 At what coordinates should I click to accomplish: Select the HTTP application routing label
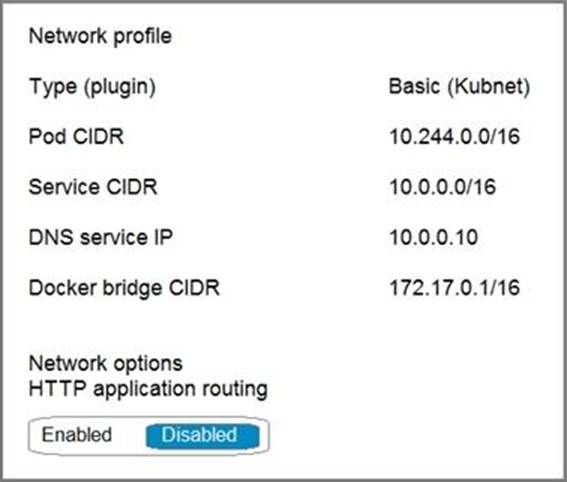[148, 389]
